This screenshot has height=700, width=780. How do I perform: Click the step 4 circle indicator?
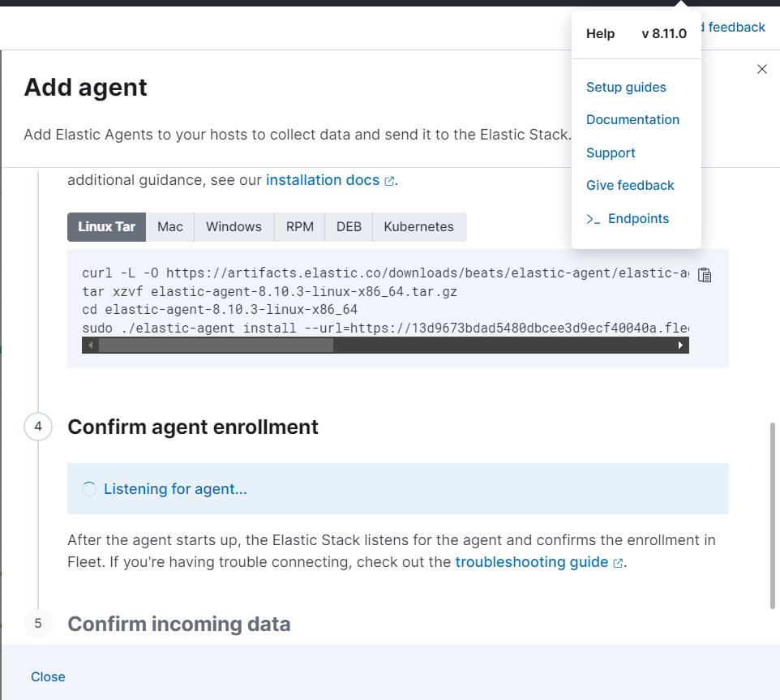point(38,427)
